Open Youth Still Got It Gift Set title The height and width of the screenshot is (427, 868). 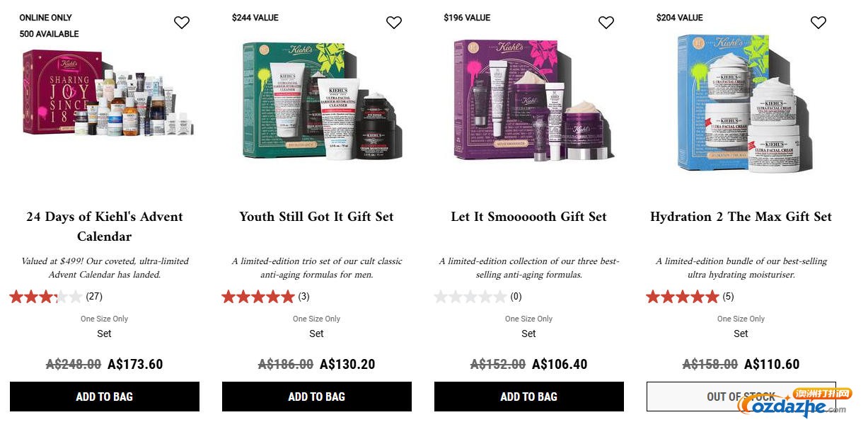point(317,217)
